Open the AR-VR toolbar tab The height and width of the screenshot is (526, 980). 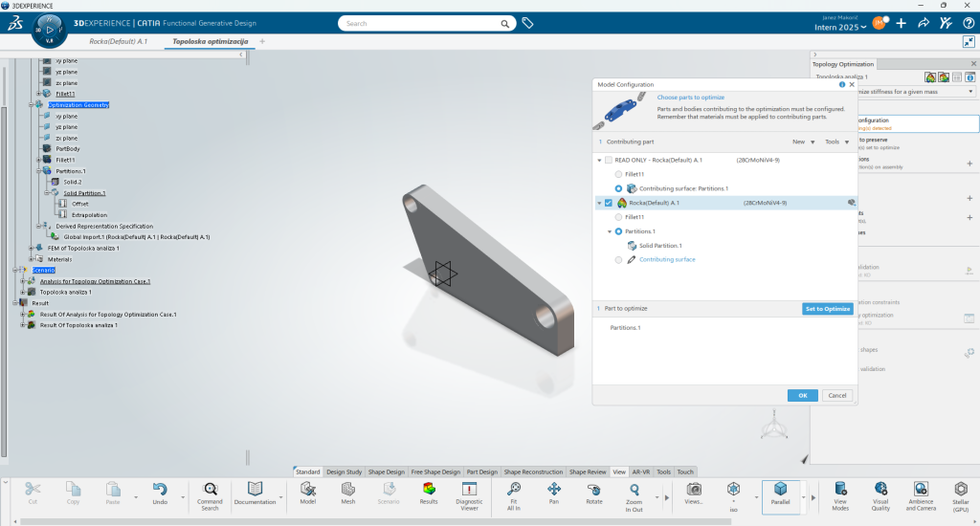coord(640,471)
